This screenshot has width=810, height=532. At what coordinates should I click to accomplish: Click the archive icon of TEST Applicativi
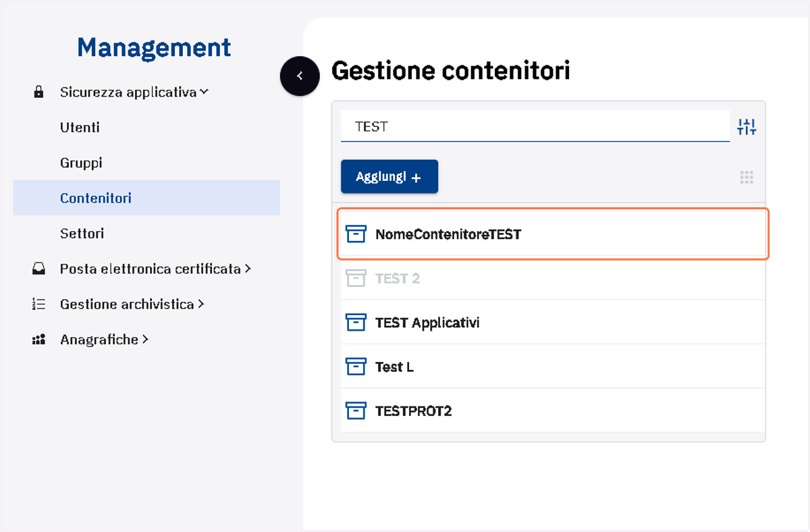(356, 323)
